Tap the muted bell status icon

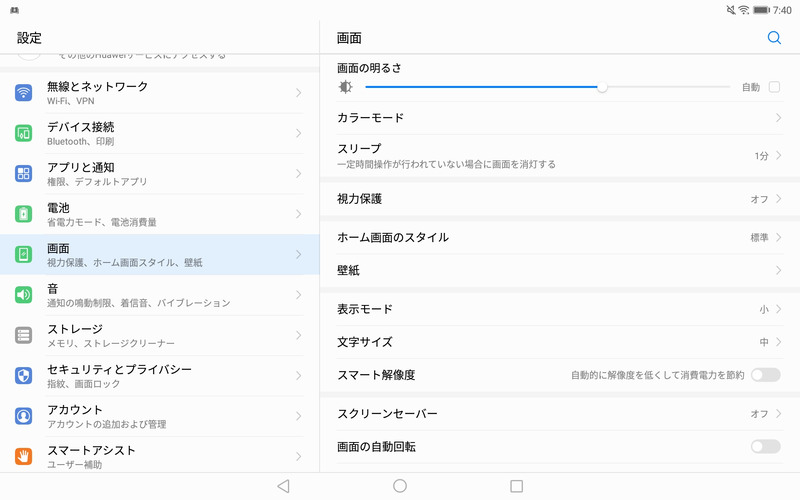tap(731, 10)
